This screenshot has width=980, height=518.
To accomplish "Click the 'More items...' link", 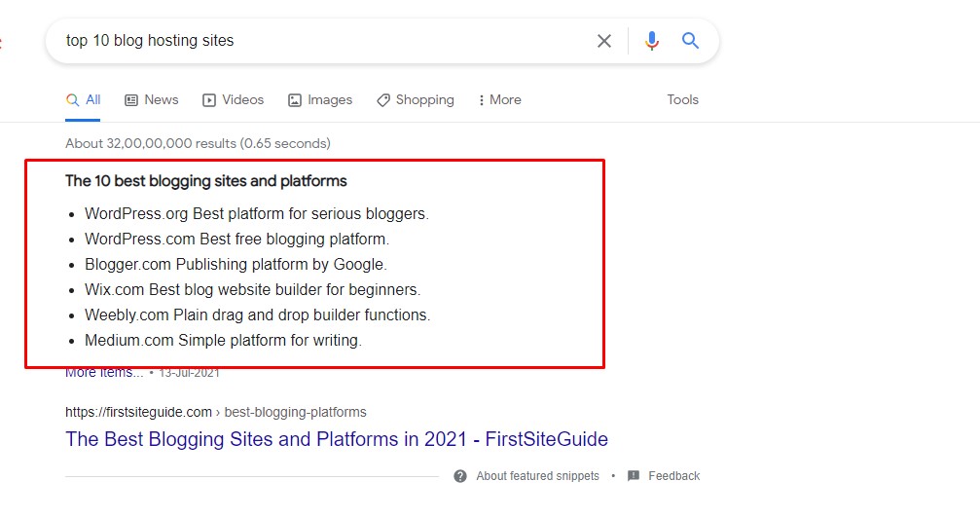I will (x=103, y=373).
